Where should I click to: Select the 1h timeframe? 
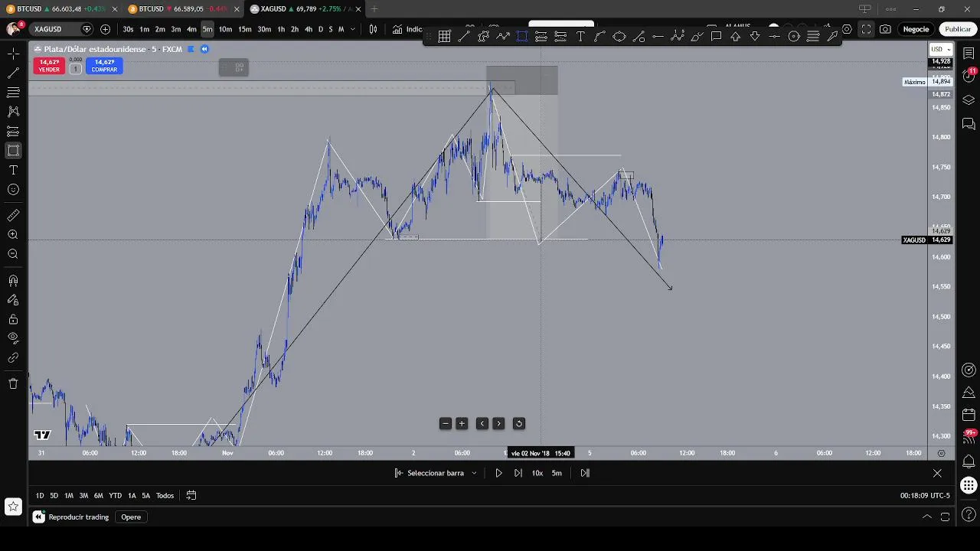pyautogui.click(x=281, y=29)
